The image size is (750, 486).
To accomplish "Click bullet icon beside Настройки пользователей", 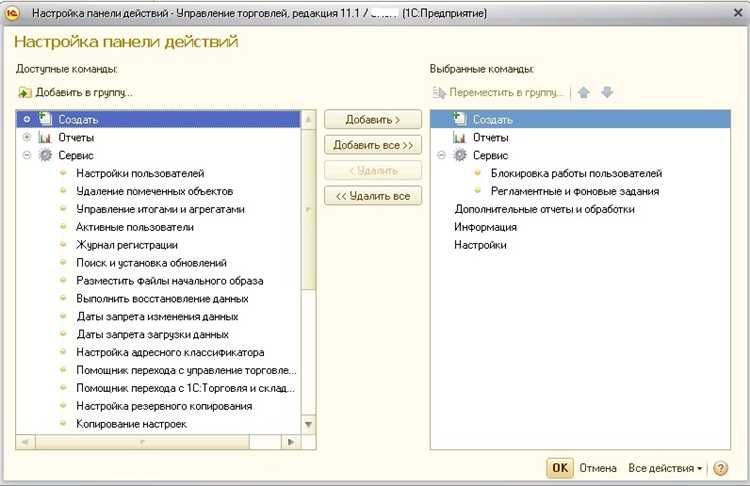I will [x=63, y=173].
